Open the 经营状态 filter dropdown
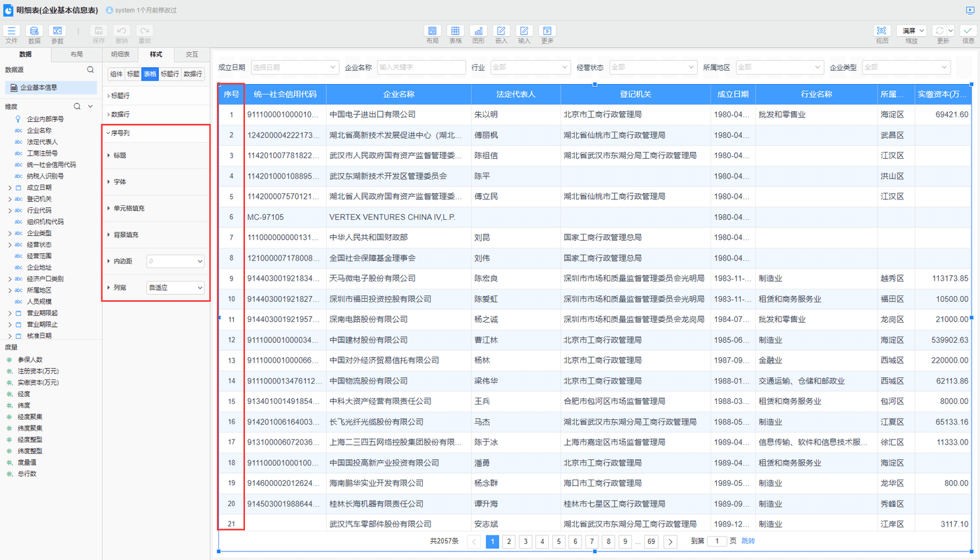Image resolution: width=980 pixels, height=560 pixels. (652, 67)
